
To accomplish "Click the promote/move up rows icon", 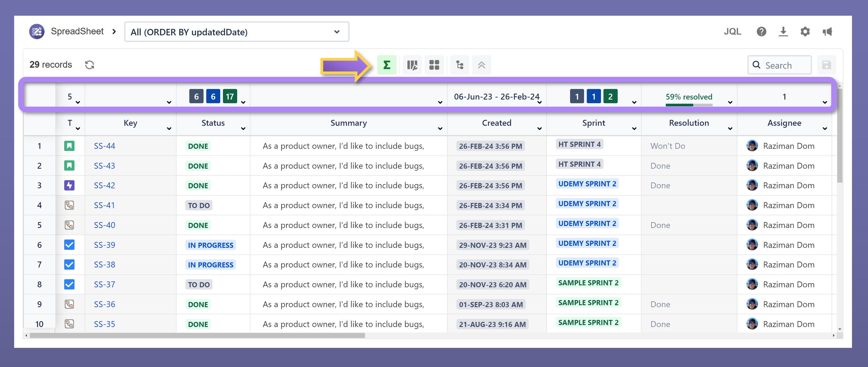I will tap(481, 65).
